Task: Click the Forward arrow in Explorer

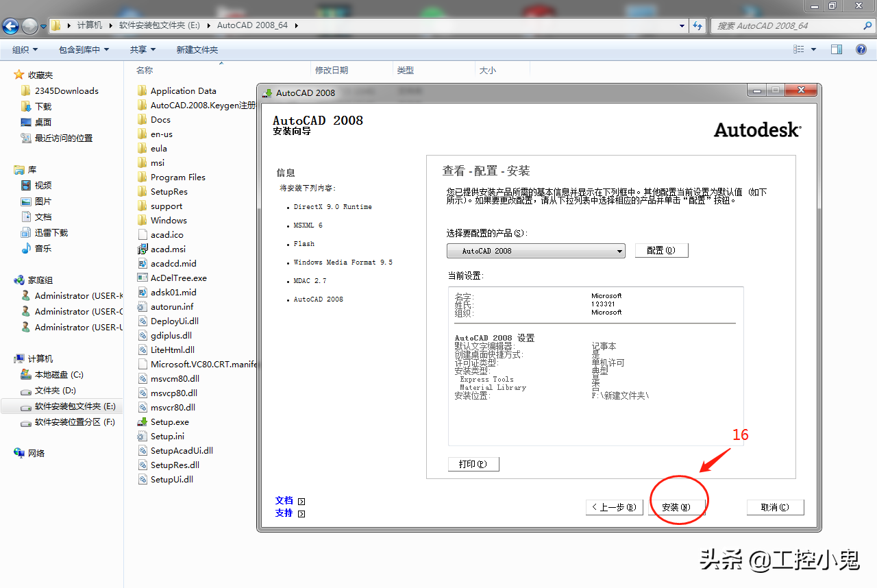Action: tap(30, 26)
